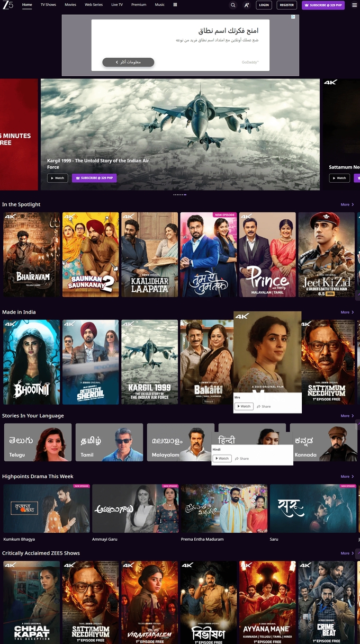Open the Ayyana Mane poster
Screen dimensions: 360x644
[x=267, y=603]
